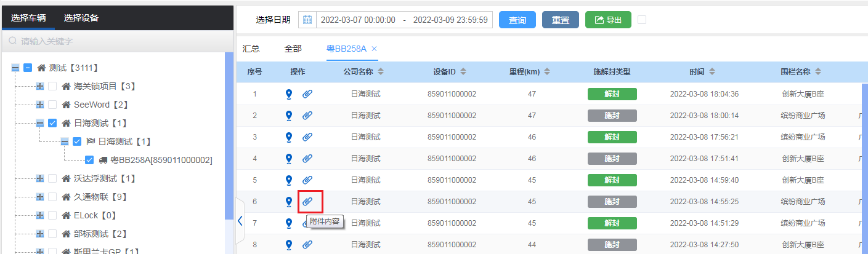Open the attachment paperclip in row 6
This screenshot has width=868, height=254.
(x=307, y=202)
